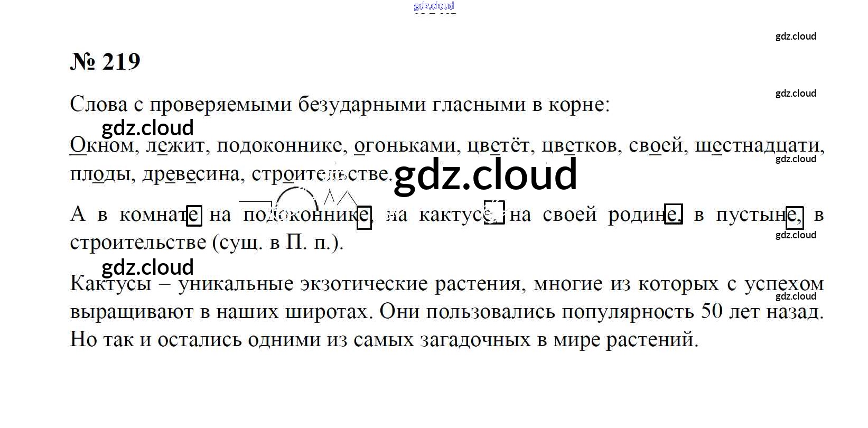Image resolution: width=868 pixels, height=428 pixels.
Task: Click the number '50' in the paragraph
Action: click(x=712, y=311)
